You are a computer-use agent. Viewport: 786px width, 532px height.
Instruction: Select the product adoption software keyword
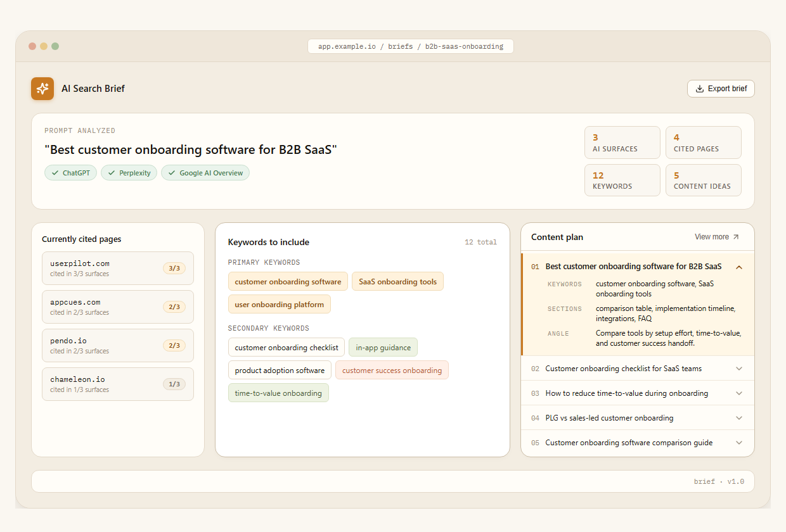coord(280,370)
